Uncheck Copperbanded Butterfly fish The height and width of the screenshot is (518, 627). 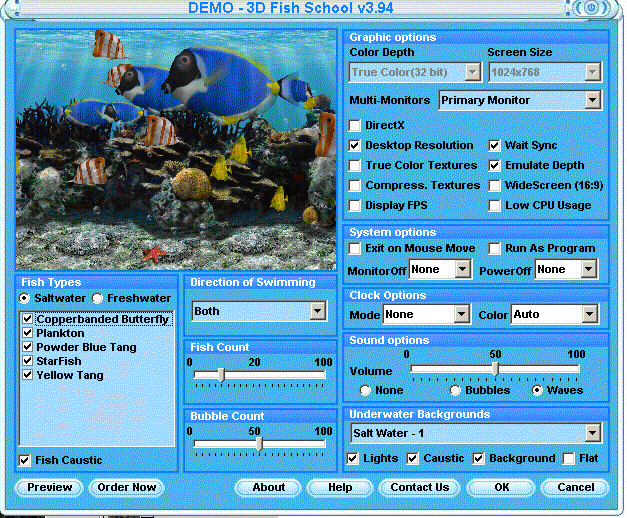pyautogui.click(x=28, y=319)
